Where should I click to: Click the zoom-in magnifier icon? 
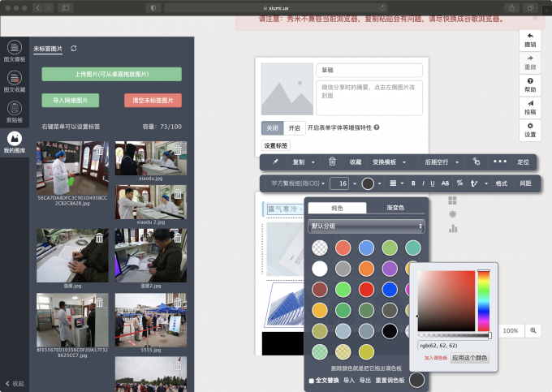click(533, 331)
